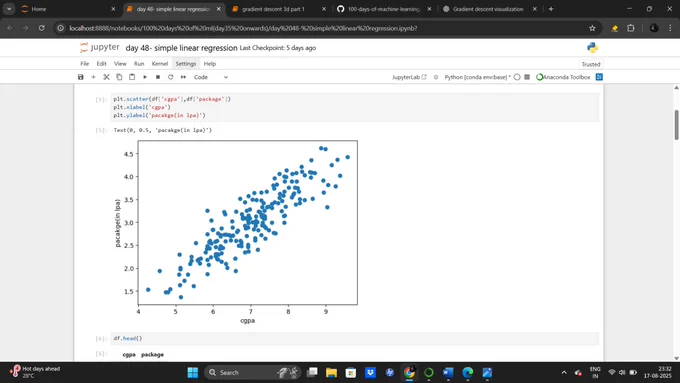Click the scatter plot output image

coord(237,232)
